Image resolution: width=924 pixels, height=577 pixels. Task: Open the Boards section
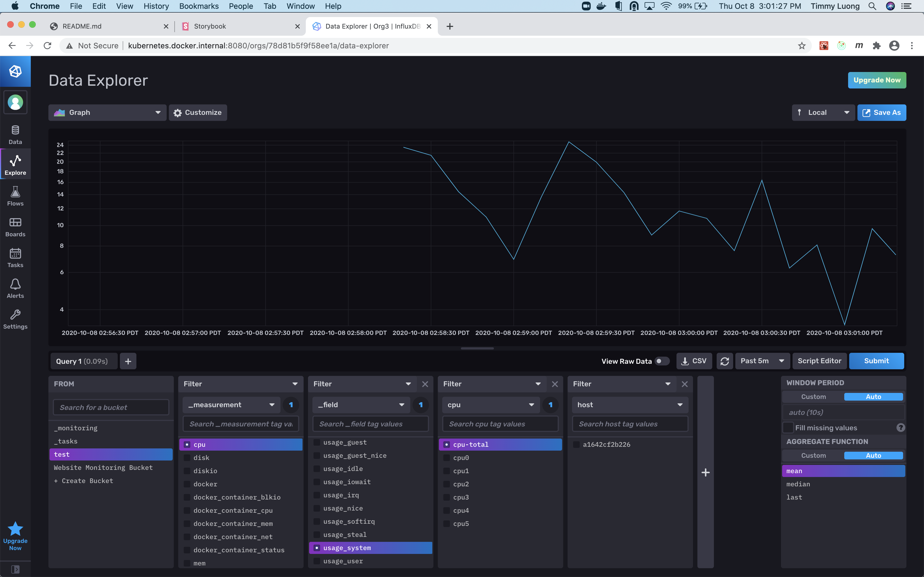pyautogui.click(x=15, y=226)
